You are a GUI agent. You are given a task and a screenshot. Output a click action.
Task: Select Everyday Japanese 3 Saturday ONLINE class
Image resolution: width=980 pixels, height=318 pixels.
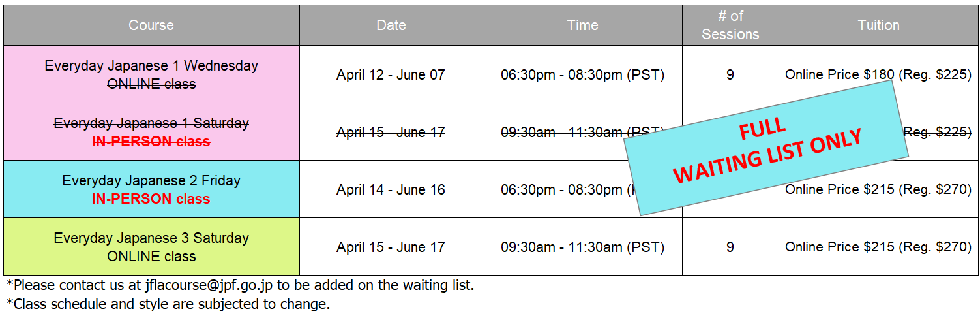[151, 247]
